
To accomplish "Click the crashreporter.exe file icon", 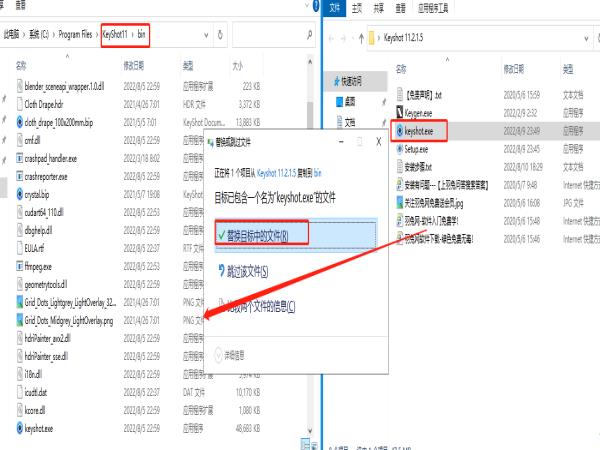I will tap(20, 176).
